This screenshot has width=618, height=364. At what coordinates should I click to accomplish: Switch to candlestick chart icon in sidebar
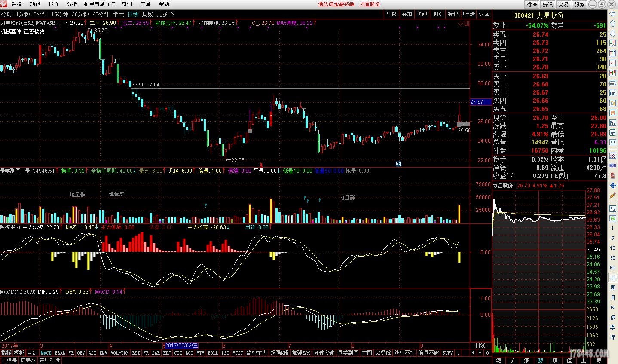click(613, 73)
